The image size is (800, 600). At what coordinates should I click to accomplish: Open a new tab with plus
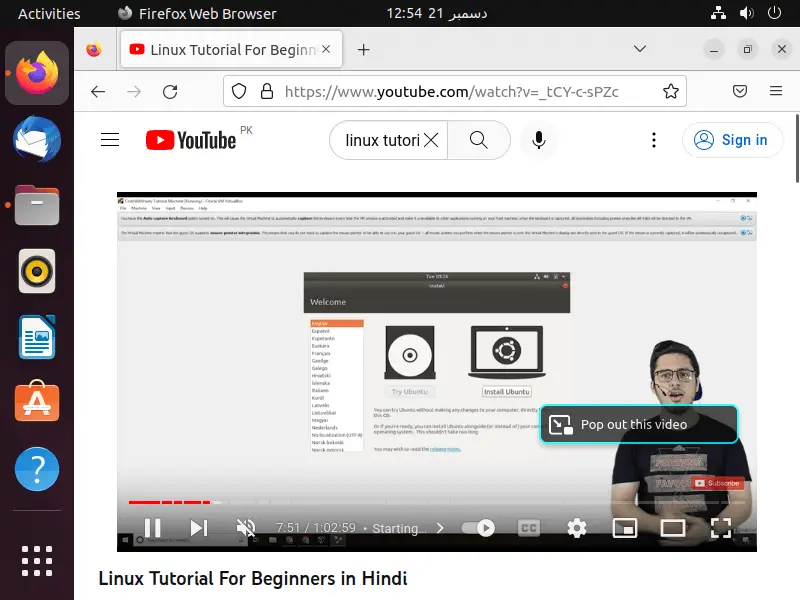(x=363, y=49)
